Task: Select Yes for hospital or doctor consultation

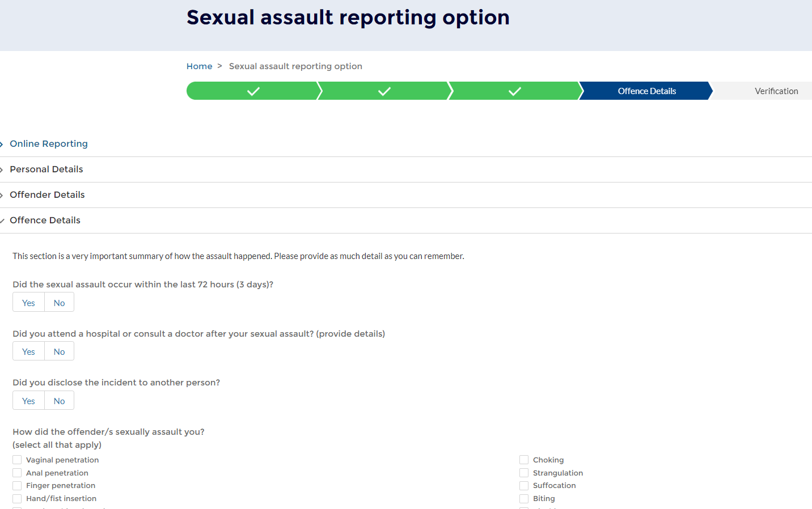Action: click(x=28, y=351)
